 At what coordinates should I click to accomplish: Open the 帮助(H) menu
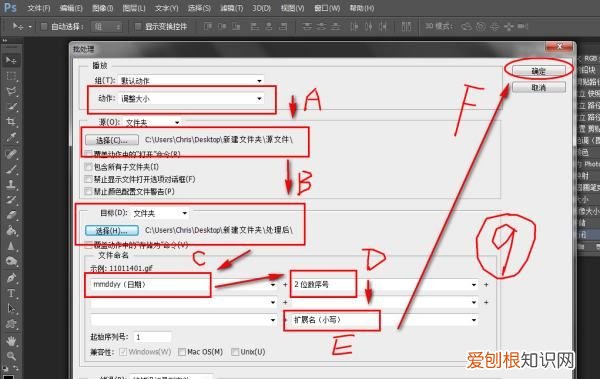click(x=362, y=8)
